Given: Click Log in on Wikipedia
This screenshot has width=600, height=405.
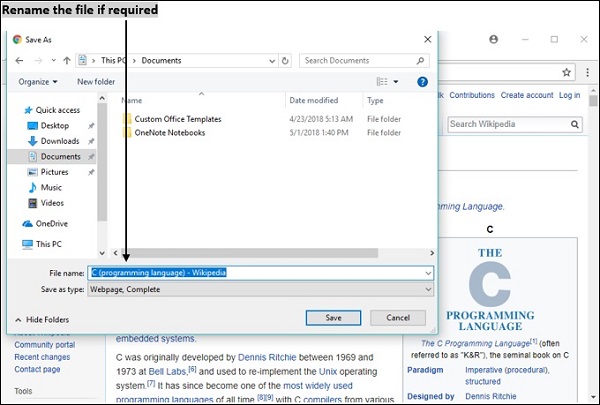Looking at the screenshot, I should pos(569,95).
